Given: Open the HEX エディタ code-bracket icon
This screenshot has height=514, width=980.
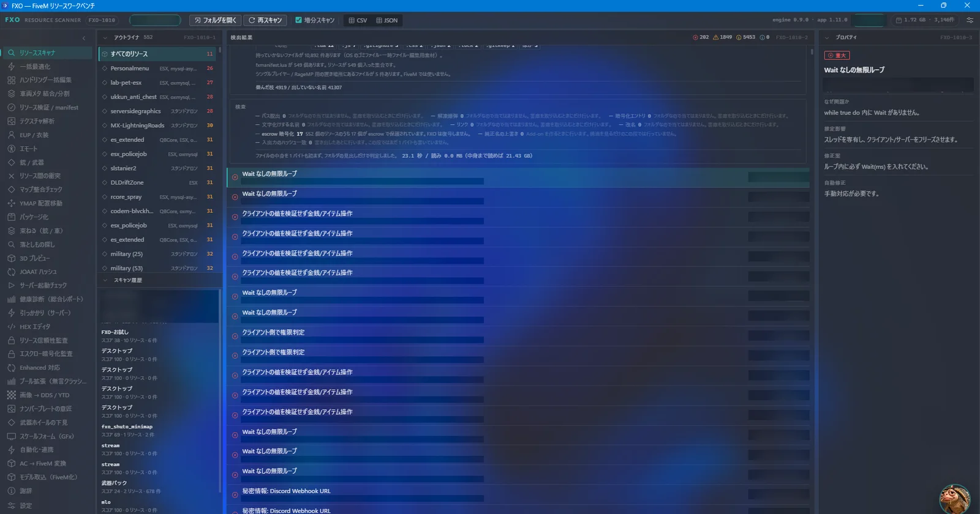Looking at the screenshot, I should [x=11, y=327].
